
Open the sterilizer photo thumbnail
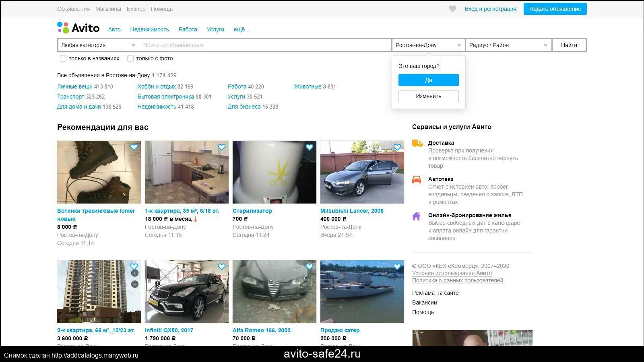tap(275, 172)
